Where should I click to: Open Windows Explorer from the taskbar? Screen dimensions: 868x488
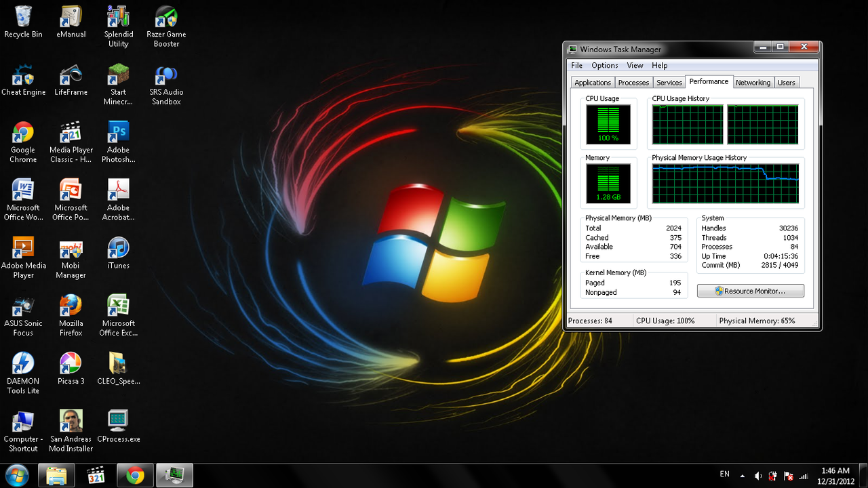pyautogui.click(x=56, y=476)
